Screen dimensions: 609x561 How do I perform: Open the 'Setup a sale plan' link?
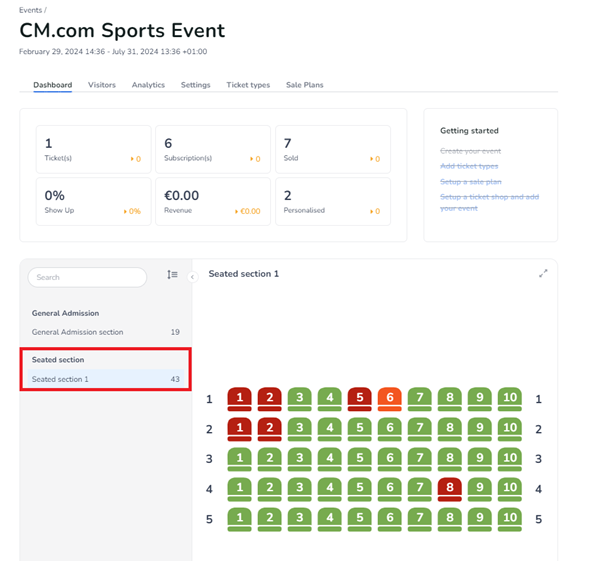(472, 182)
